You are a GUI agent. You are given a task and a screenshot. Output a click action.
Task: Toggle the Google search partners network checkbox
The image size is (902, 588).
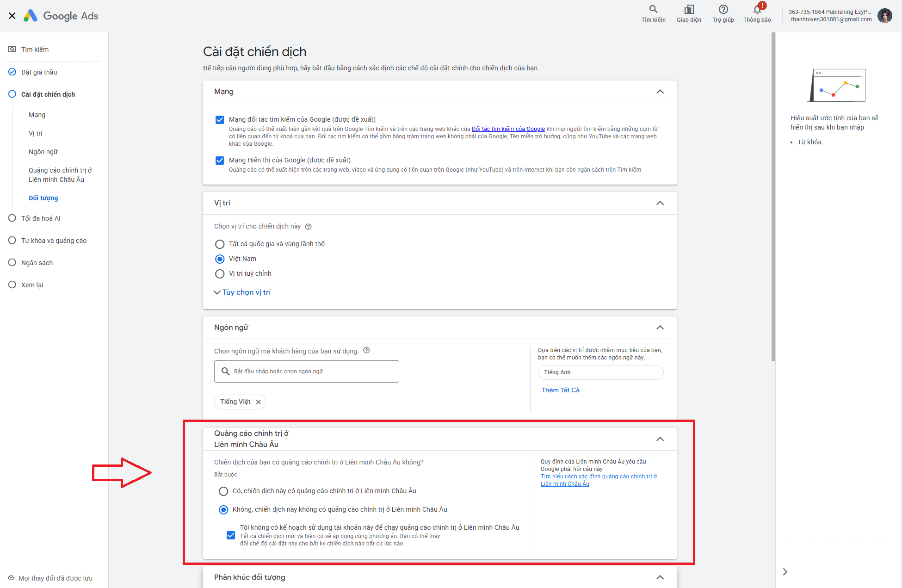(220, 120)
